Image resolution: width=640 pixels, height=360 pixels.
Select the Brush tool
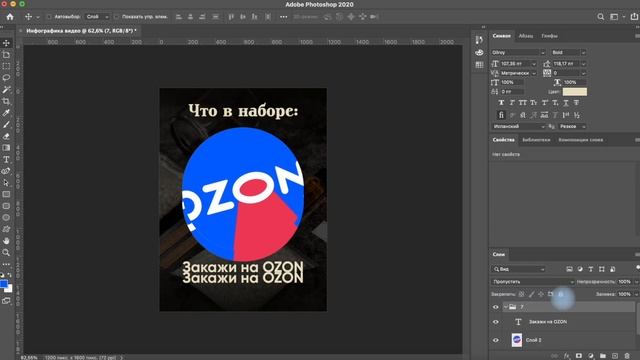[6, 124]
